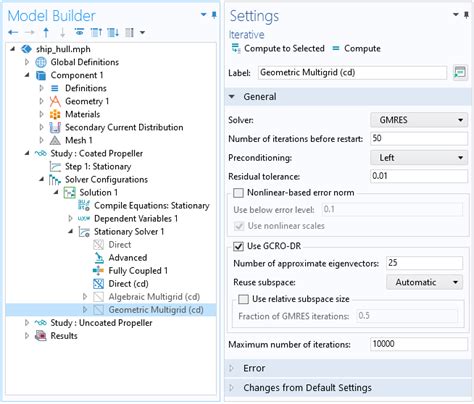Screen dimensions: 474x404
Task: Select the Direct (cd) solver node
Action: tap(128, 284)
